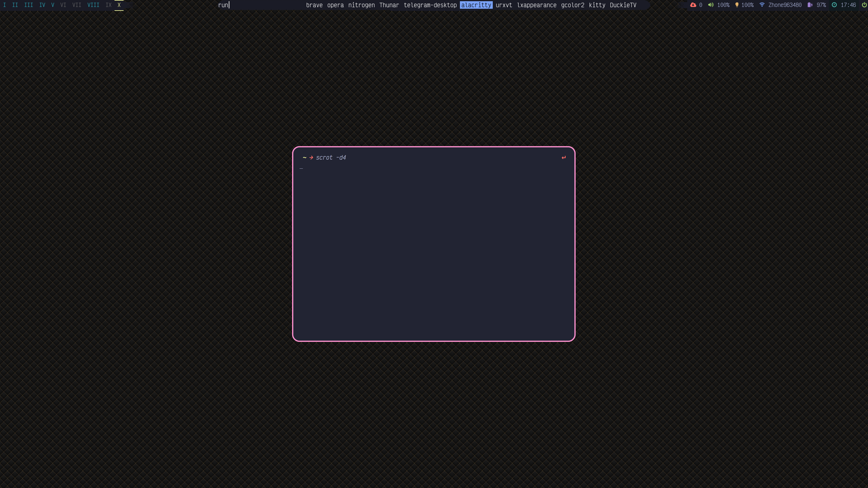868x488 pixels.
Task: Switch to workspace VIII
Action: tap(93, 5)
